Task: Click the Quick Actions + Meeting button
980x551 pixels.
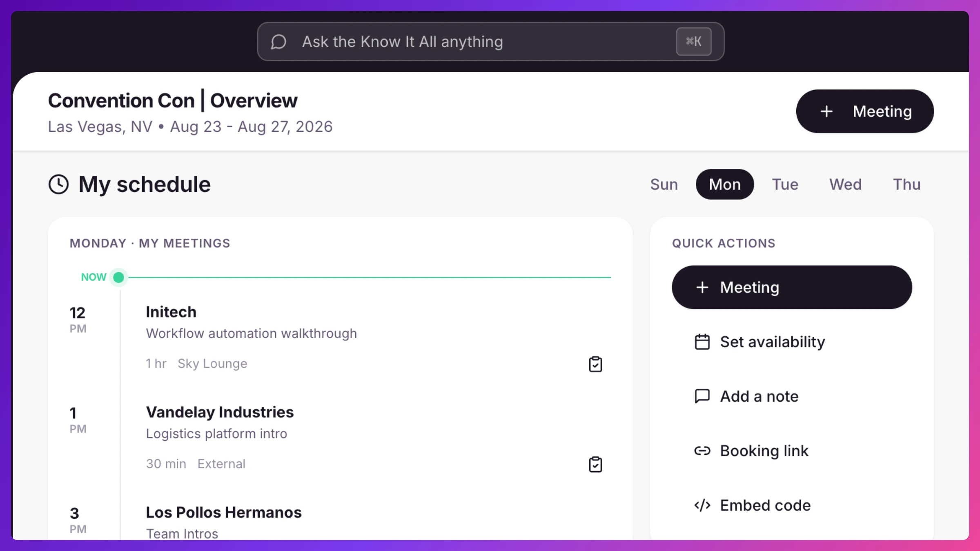Action: pyautogui.click(x=792, y=287)
